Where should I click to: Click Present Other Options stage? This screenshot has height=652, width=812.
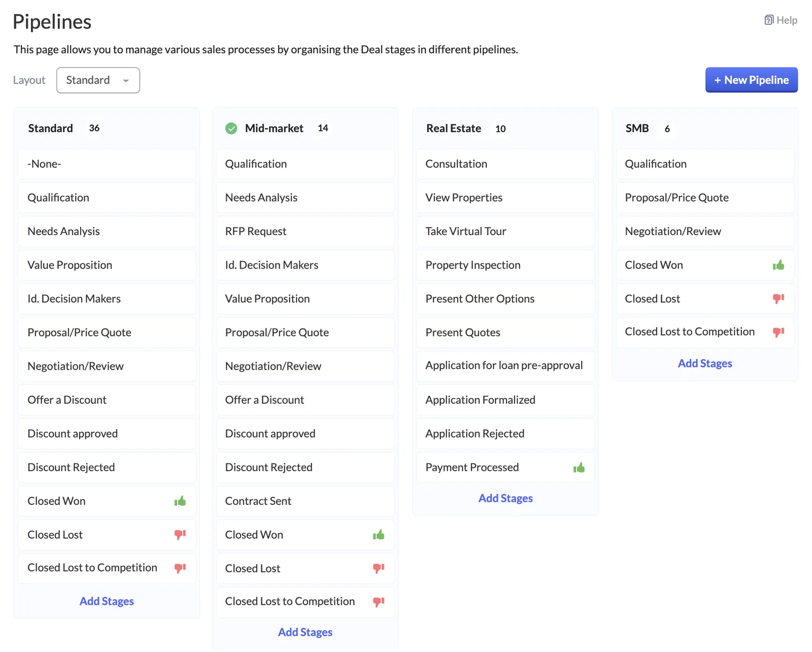pyautogui.click(x=505, y=299)
